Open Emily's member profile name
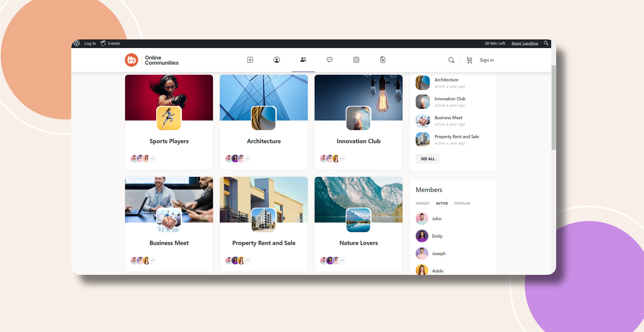The height and width of the screenshot is (332, 644). [437, 236]
